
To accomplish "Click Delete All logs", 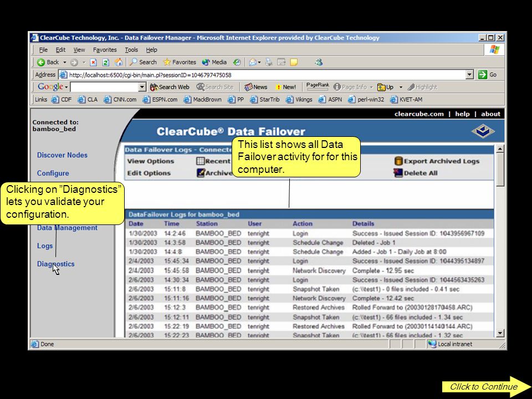I will (416, 173).
